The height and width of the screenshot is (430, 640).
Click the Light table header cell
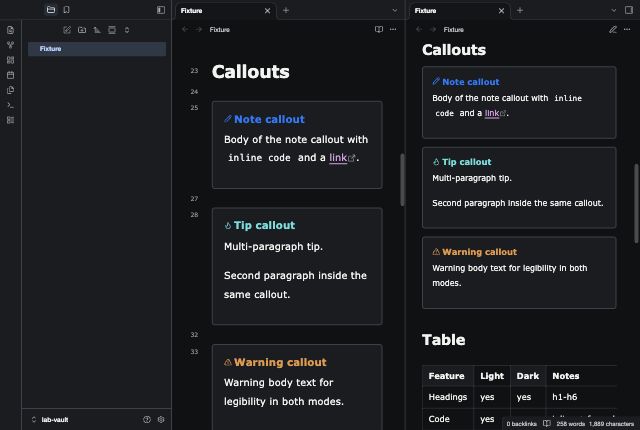(492, 376)
